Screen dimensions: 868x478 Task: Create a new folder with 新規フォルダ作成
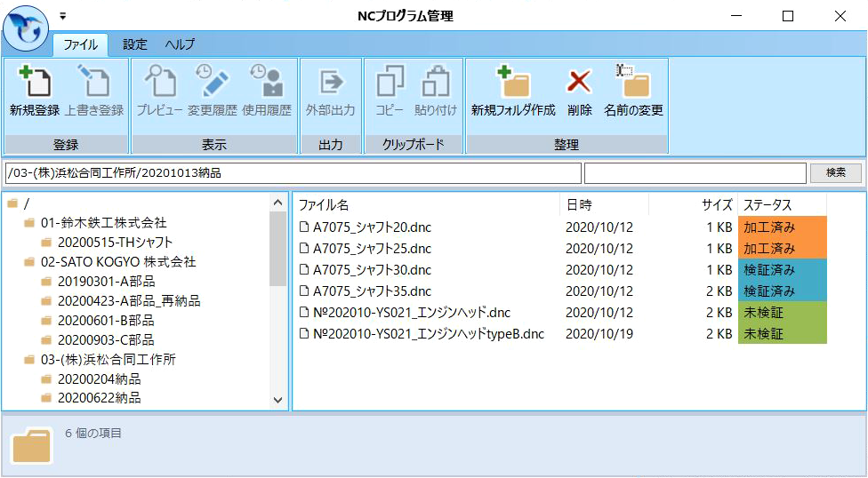(513, 92)
